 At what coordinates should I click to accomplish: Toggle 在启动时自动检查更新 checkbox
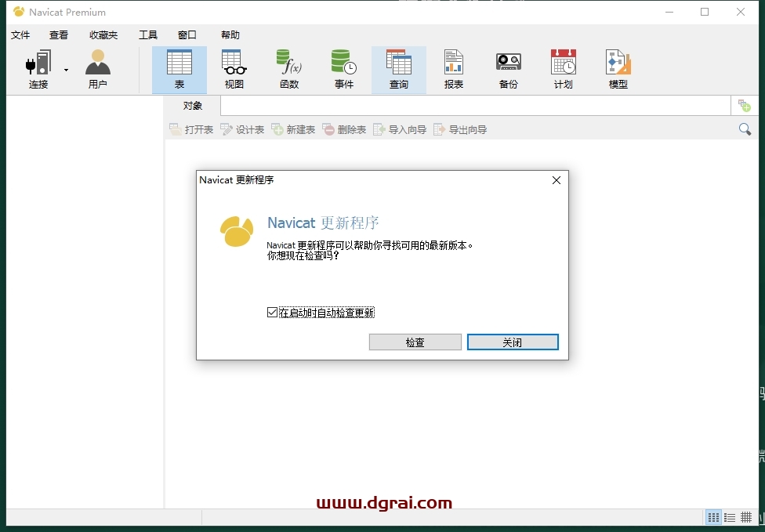pyautogui.click(x=272, y=313)
